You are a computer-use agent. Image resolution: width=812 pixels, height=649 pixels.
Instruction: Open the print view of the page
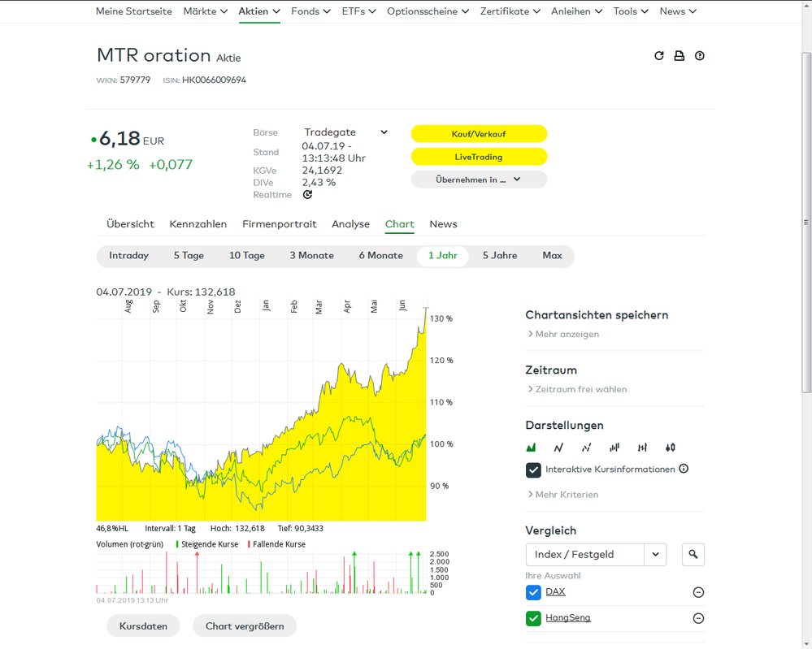pyautogui.click(x=680, y=55)
